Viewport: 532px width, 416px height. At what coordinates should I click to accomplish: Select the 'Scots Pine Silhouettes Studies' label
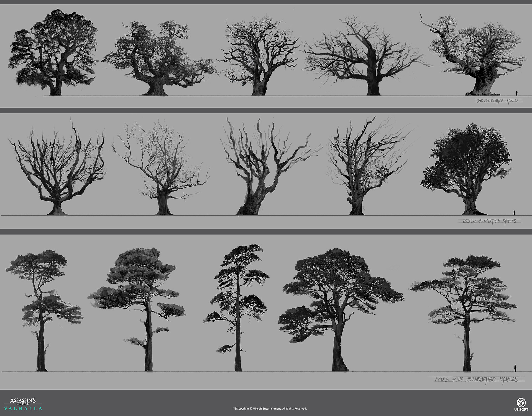476,379
